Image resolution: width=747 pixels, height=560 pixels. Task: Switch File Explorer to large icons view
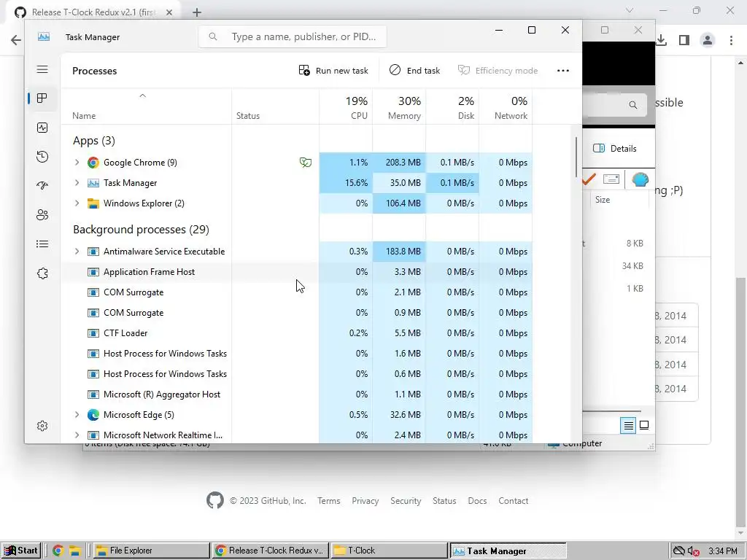(644, 425)
